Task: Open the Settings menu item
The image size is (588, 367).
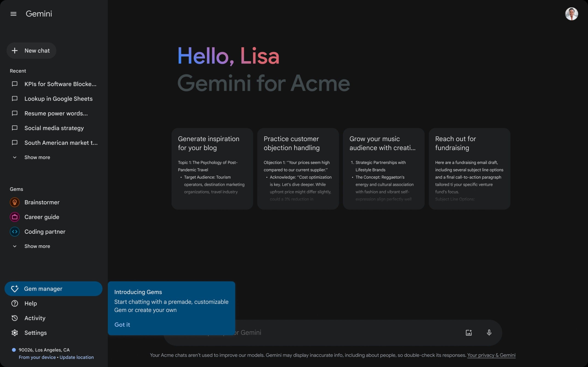Action: (35, 333)
